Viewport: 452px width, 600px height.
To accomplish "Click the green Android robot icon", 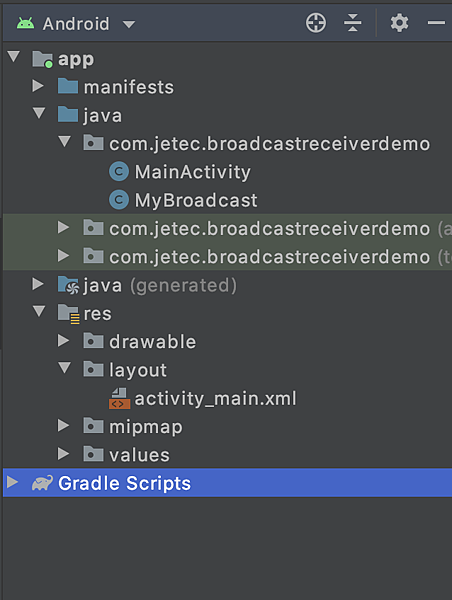I will pos(26,23).
